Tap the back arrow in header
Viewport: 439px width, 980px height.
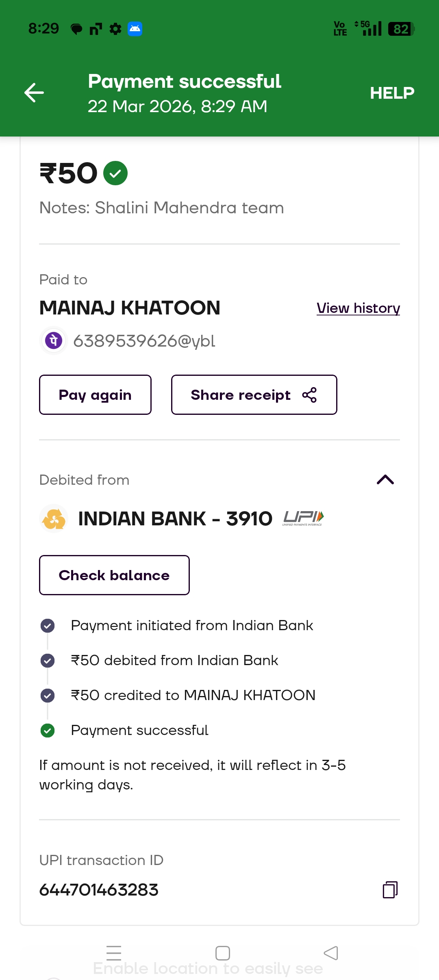pyautogui.click(x=34, y=93)
